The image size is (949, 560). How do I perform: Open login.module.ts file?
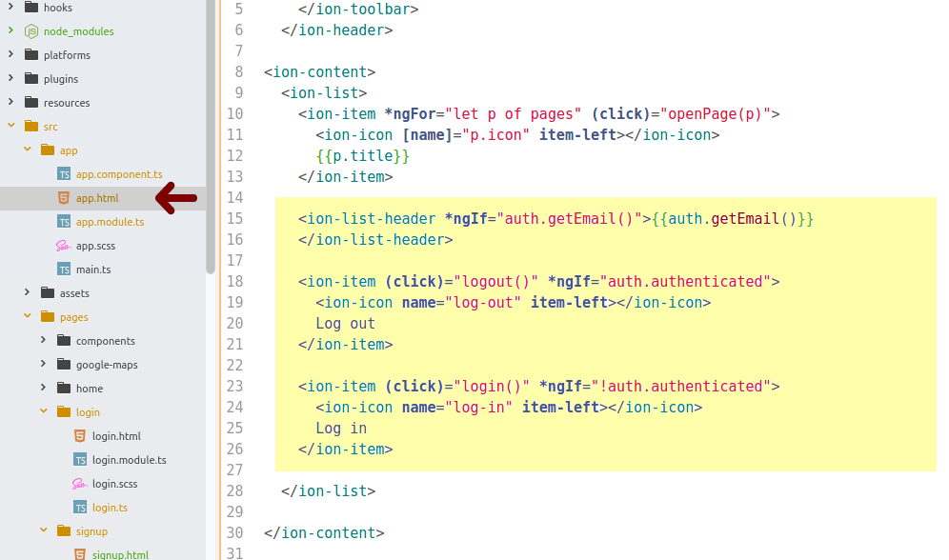pyautogui.click(x=129, y=460)
